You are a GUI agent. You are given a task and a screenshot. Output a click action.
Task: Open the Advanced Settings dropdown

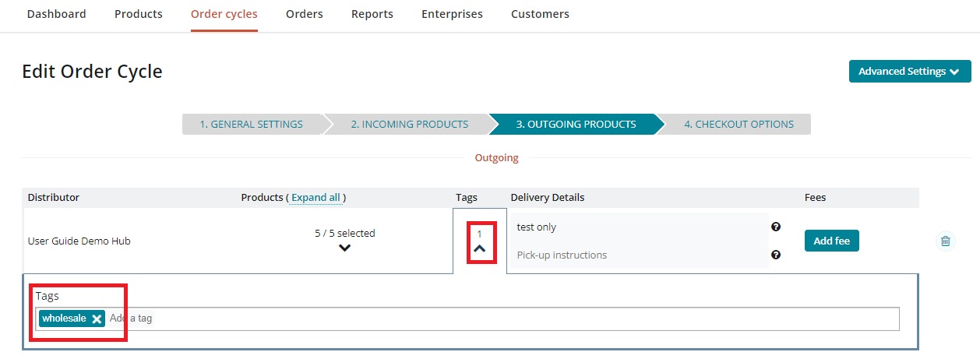pos(909,72)
